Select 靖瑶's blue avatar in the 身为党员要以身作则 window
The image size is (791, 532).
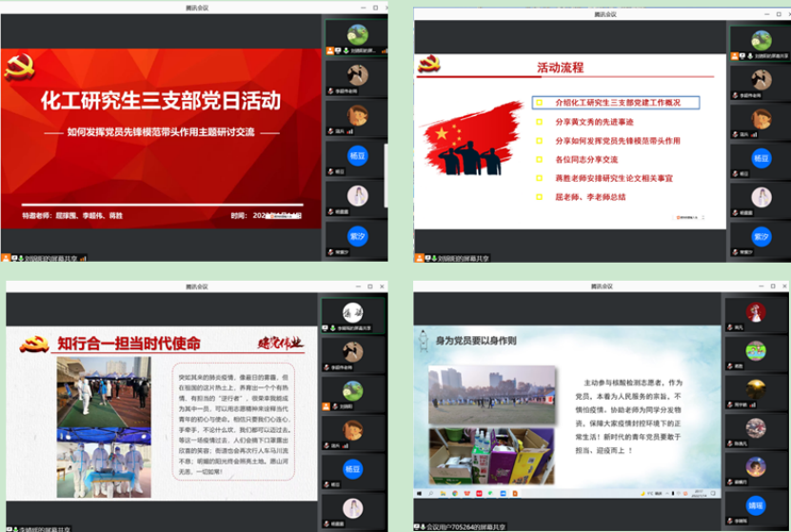(x=756, y=506)
